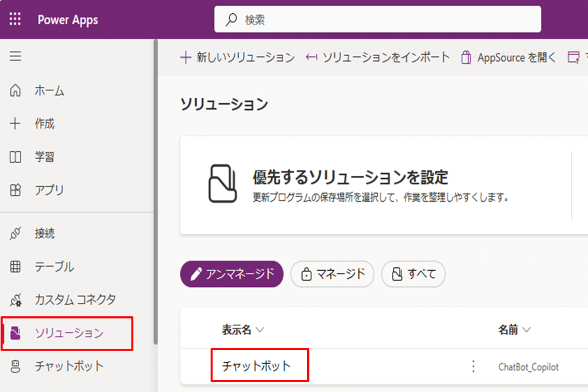Select the すべて filter tab
The image size is (588, 392).
[413, 274]
